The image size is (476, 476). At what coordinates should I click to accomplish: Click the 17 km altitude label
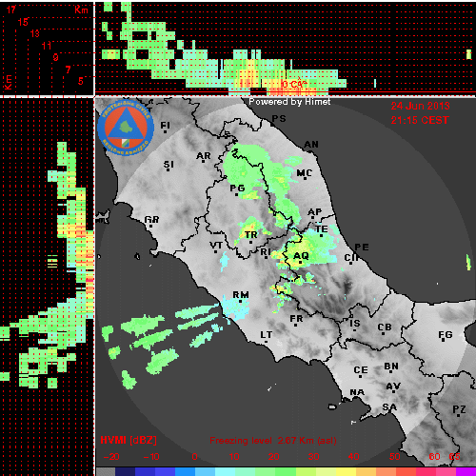10,10
